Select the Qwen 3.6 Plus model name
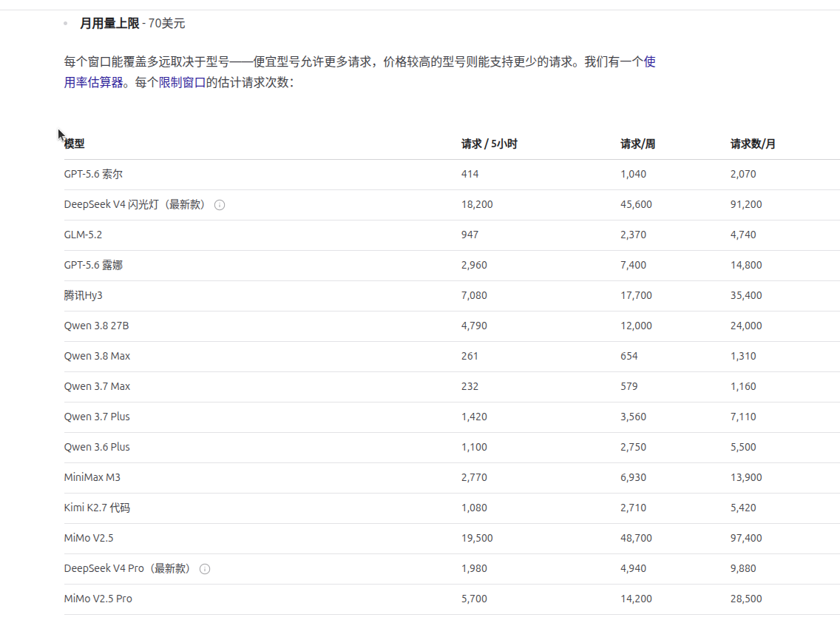840x623 pixels. pos(97,447)
